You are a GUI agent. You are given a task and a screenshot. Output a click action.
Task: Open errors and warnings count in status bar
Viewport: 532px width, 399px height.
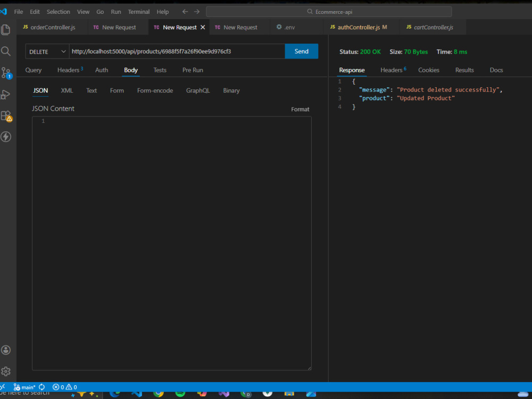[x=65, y=387]
